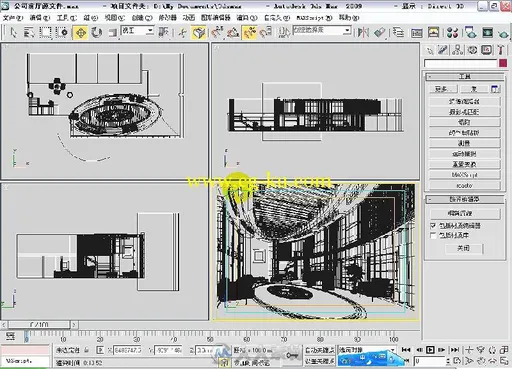Toggle Spinner Snap in toolbar
Screen dimensions: 512x369
tap(266, 32)
